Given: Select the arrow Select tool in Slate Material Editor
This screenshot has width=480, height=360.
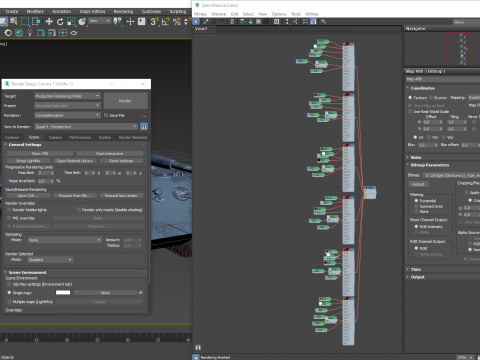Looking at the screenshot, I should click(x=196, y=22).
